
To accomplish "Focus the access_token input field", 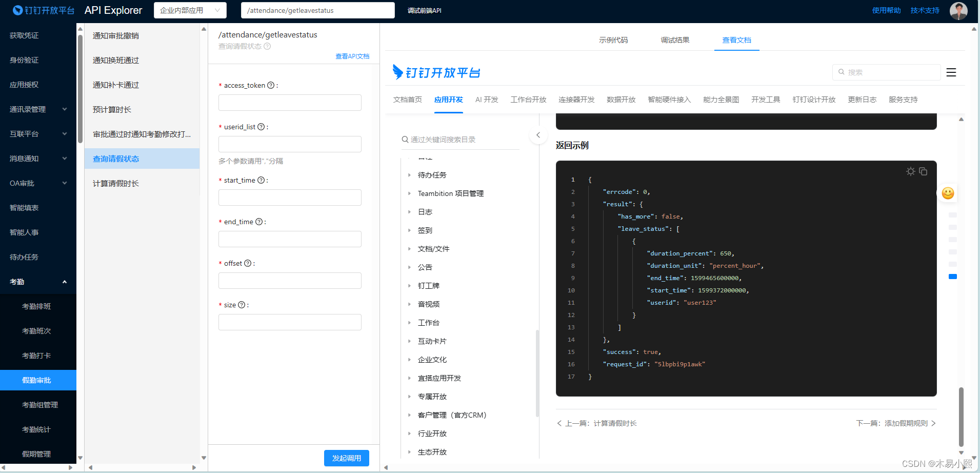I will [290, 103].
